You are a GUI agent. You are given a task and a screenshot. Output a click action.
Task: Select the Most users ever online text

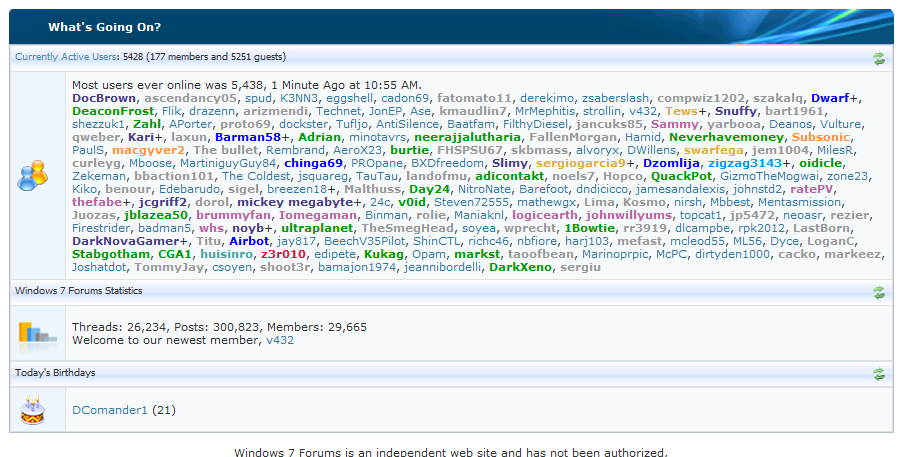(x=247, y=85)
